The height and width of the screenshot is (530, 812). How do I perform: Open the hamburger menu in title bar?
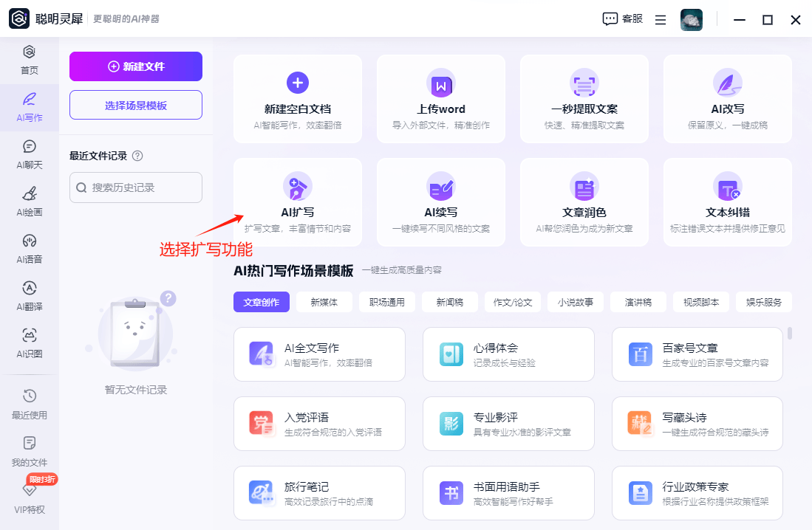(x=661, y=20)
